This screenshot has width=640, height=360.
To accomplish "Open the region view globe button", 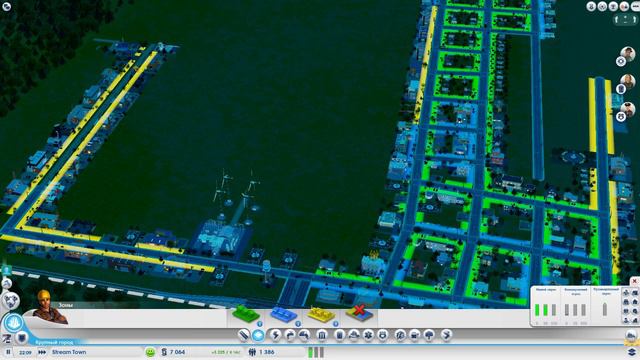I will tap(11, 301).
